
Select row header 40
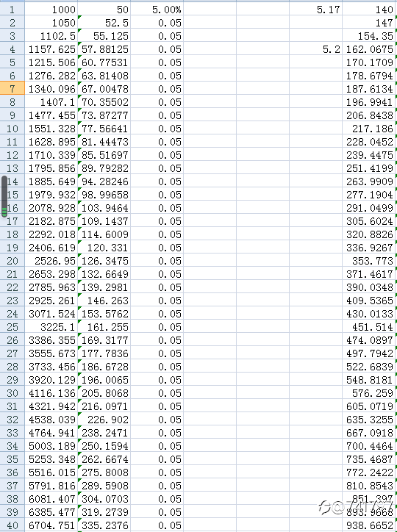click(x=12, y=525)
